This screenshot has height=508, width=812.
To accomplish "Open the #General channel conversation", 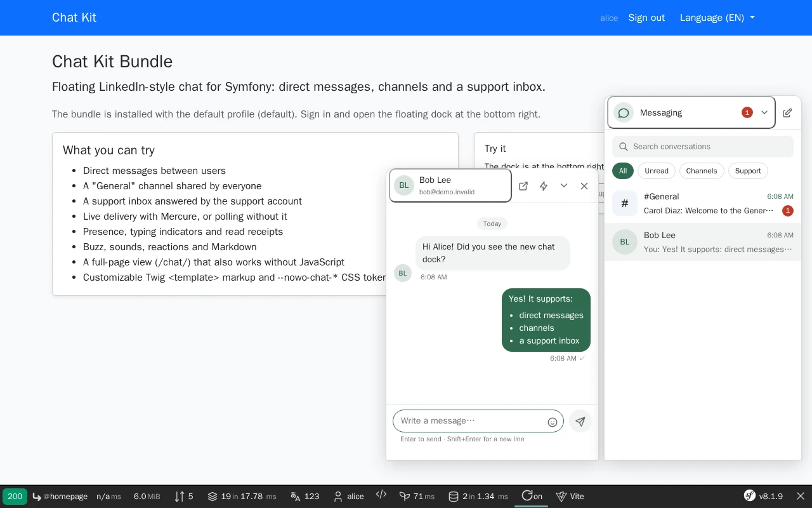I will coord(703,203).
